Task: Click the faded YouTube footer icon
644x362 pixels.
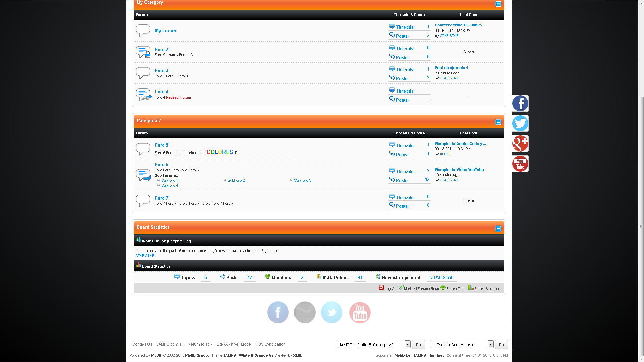Action: point(360,312)
